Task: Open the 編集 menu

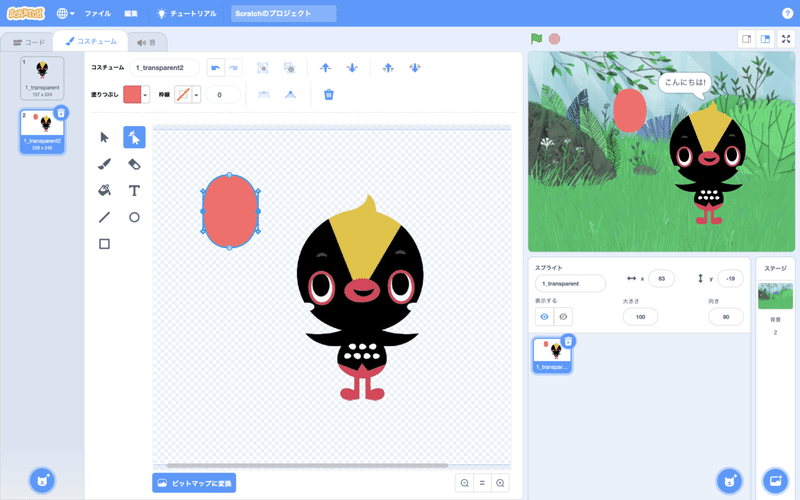Action: (131, 13)
